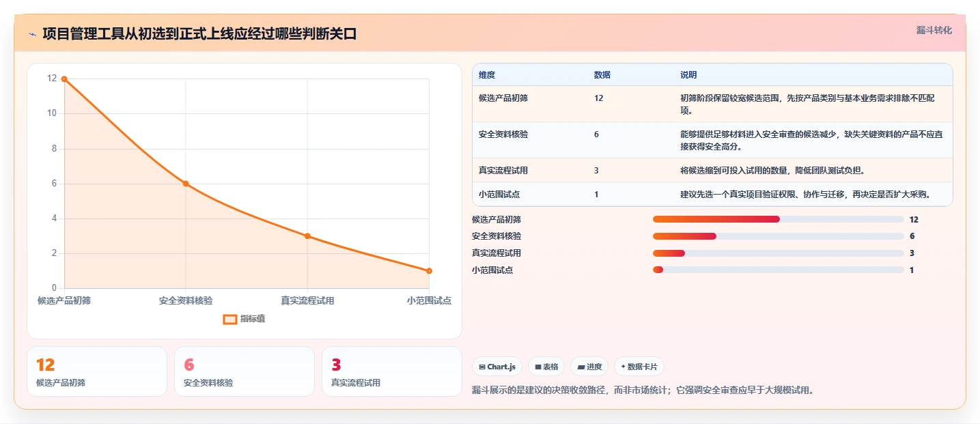Click the page title 项目管理工具从初选到正式上线
This screenshot has height=424, width=980.
[199, 33]
